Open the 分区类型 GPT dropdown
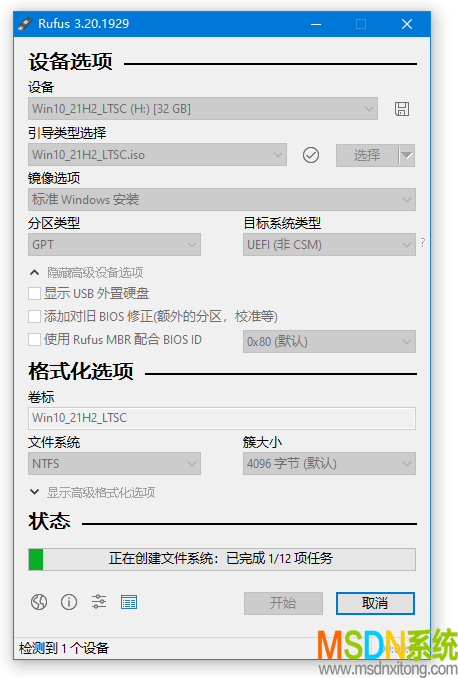This screenshot has height=678, width=458. coord(114,245)
